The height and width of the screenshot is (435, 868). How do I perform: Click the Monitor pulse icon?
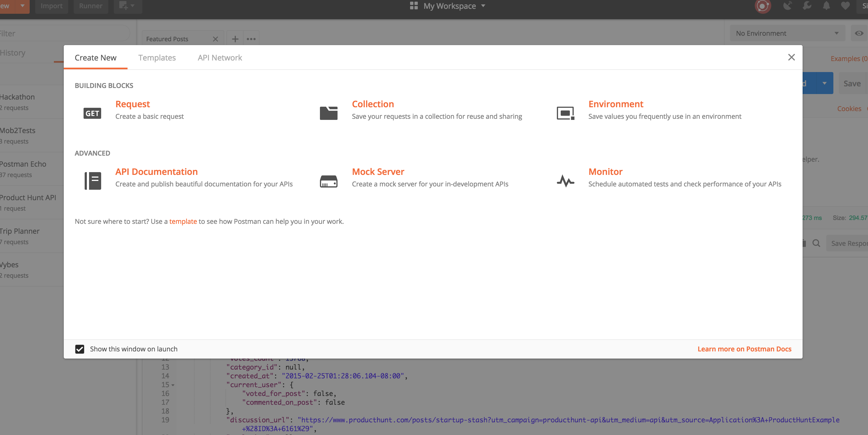click(x=565, y=181)
